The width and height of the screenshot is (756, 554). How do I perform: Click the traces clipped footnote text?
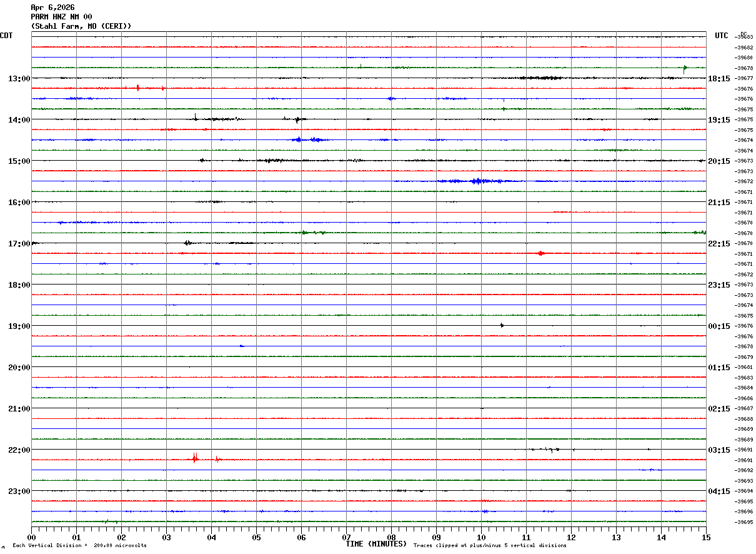click(490, 546)
